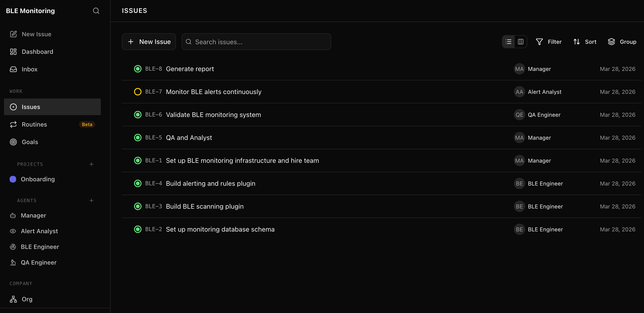This screenshot has width=644, height=313.
Task: Open the Sort options menu
Action: [585, 42]
